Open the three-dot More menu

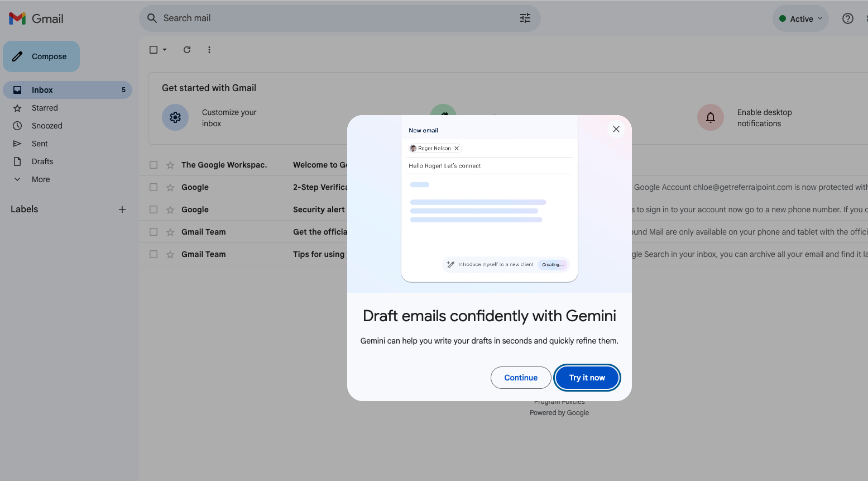[x=209, y=50]
